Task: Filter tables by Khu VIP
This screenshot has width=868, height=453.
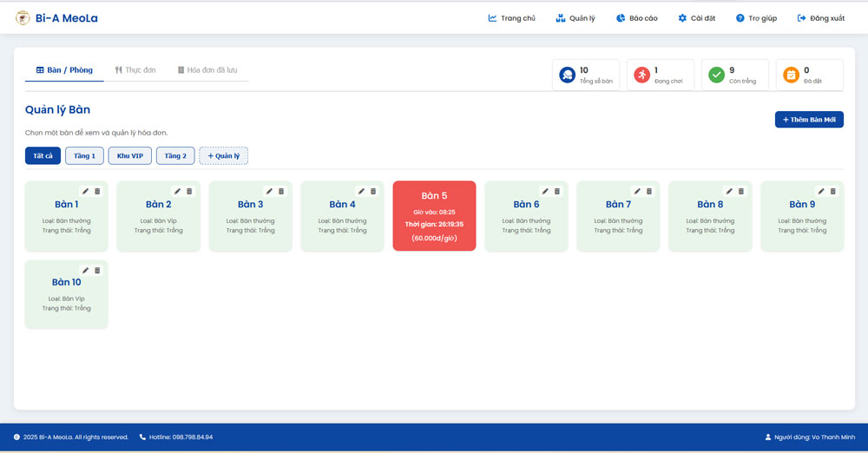Action: (130, 156)
